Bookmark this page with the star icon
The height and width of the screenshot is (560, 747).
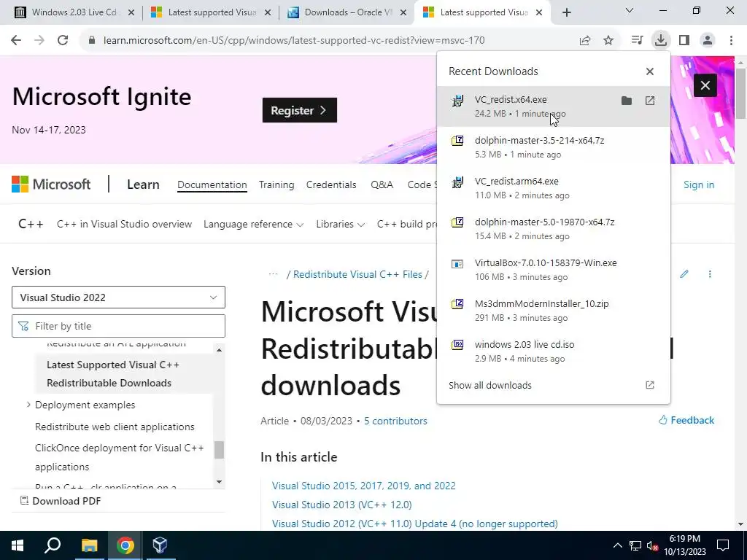tap(608, 41)
